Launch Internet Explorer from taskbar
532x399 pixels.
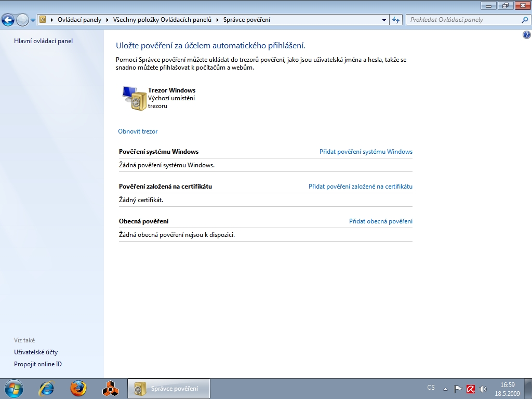(x=46, y=389)
